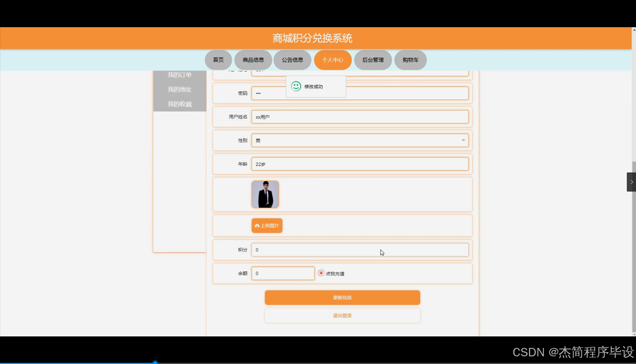This screenshot has height=364, width=636.
Task: Focus the 用户姓名 input field
Action: click(360, 117)
